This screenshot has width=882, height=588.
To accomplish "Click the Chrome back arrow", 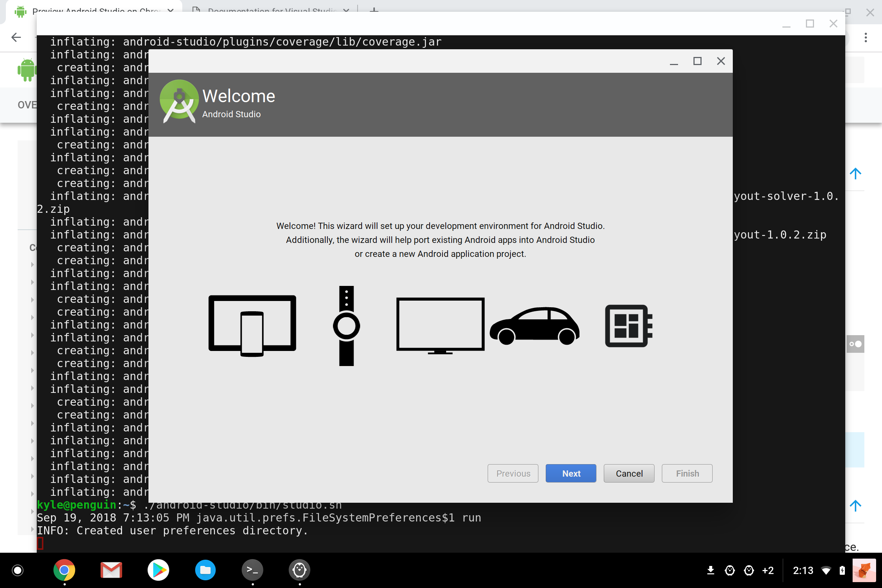I will point(16,37).
